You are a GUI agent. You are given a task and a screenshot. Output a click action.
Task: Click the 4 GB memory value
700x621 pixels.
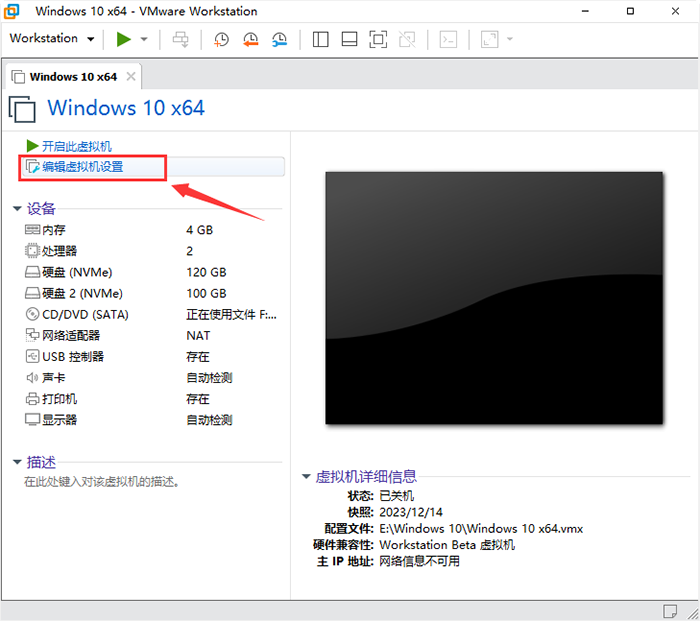(x=200, y=230)
